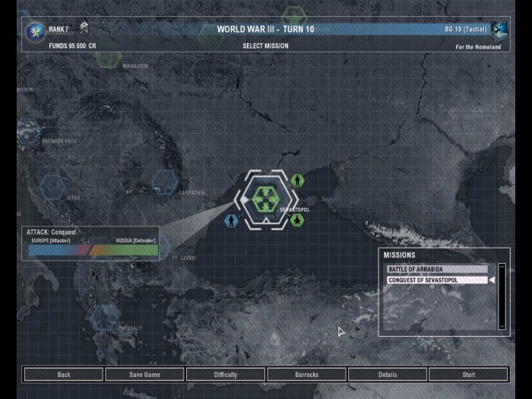The height and width of the screenshot is (399, 532).
Task: Click the Carpathia territory hexagon
Action: click(x=165, y=182)
